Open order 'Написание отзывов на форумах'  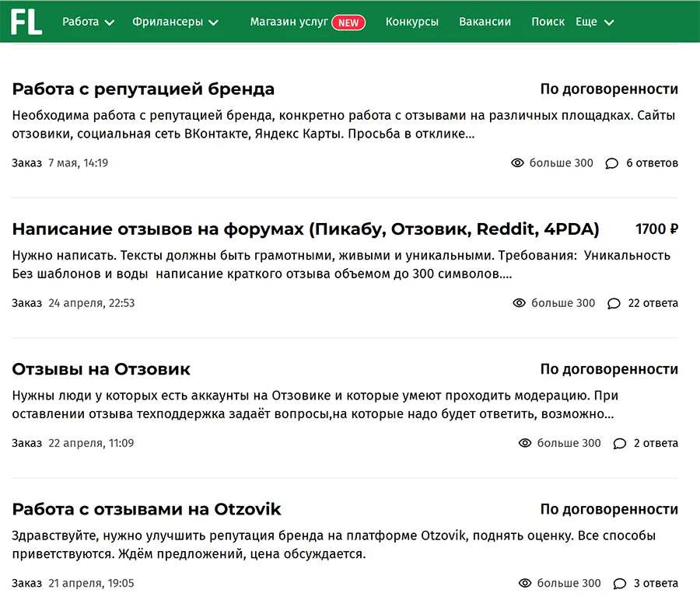(306, 229)
